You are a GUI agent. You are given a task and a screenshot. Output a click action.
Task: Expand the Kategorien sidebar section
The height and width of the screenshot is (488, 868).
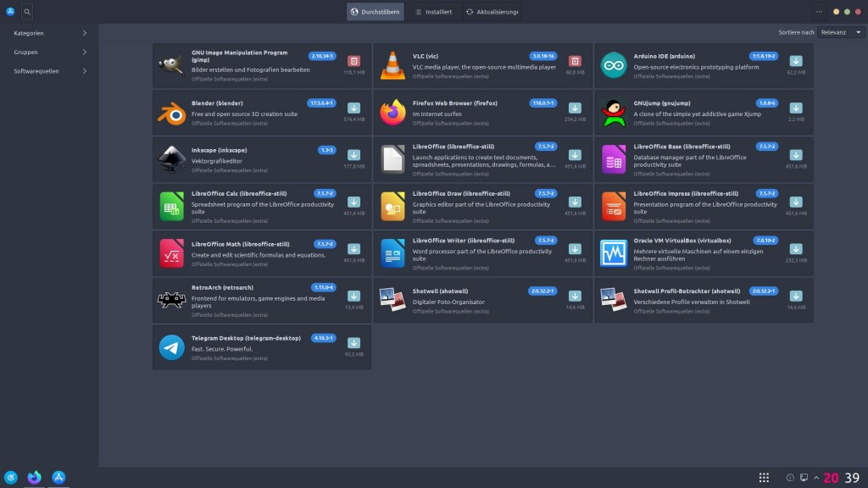[84, 33]
